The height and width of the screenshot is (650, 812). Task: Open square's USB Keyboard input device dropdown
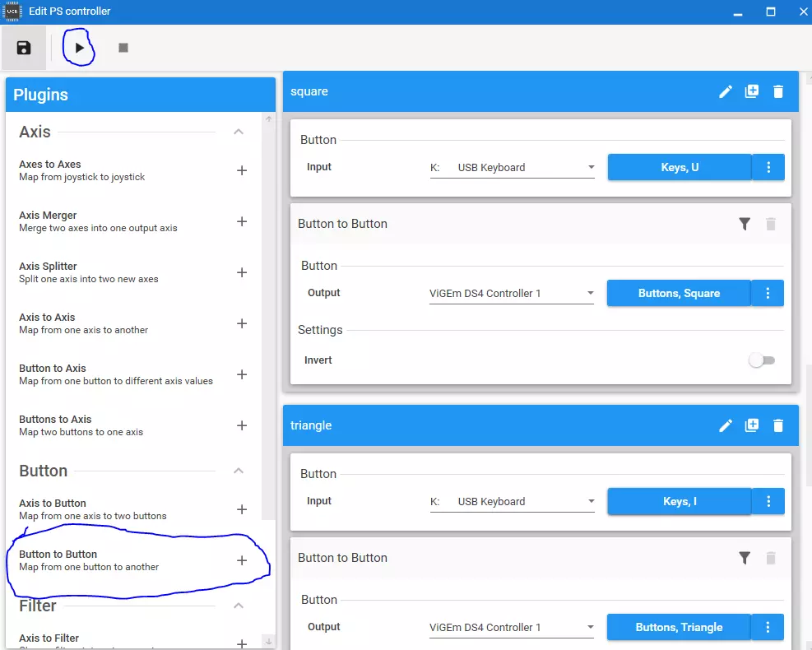[513, 167]
